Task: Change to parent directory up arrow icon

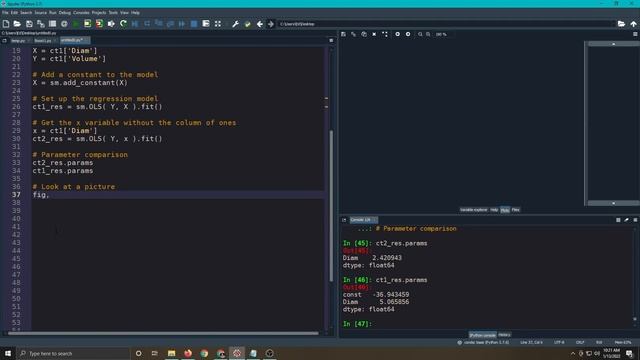Action: 633,24
